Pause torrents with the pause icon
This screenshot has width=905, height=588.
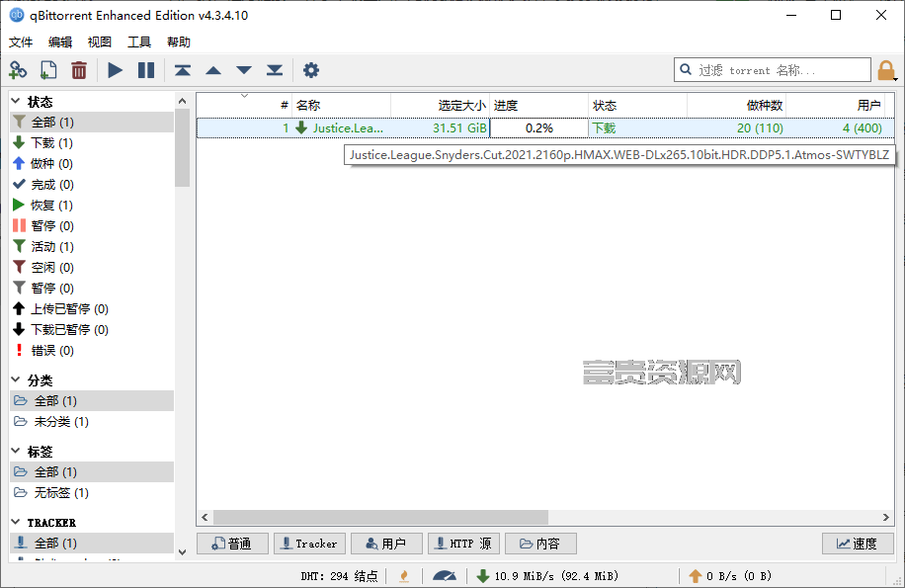pyautogui.click(x=146, y=70)
